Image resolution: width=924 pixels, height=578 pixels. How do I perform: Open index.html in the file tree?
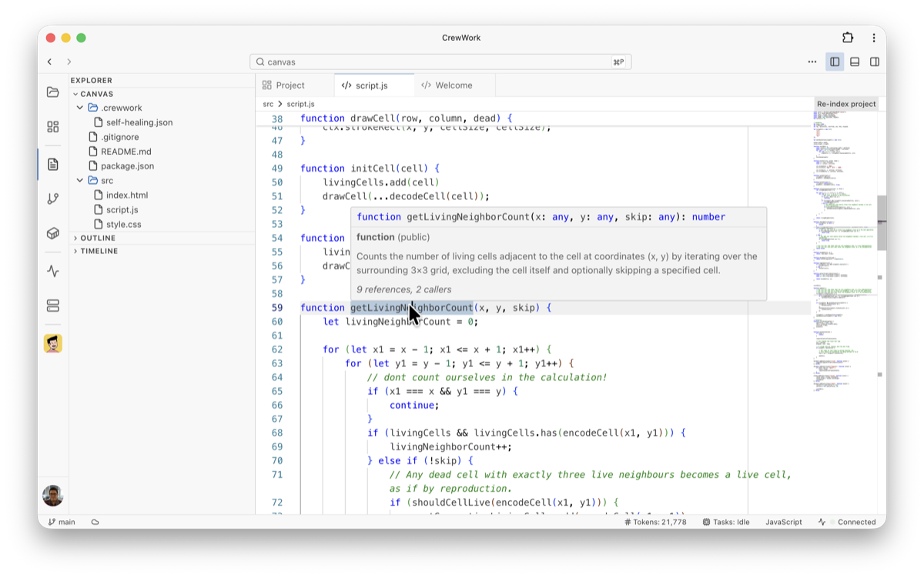(127, 195)
